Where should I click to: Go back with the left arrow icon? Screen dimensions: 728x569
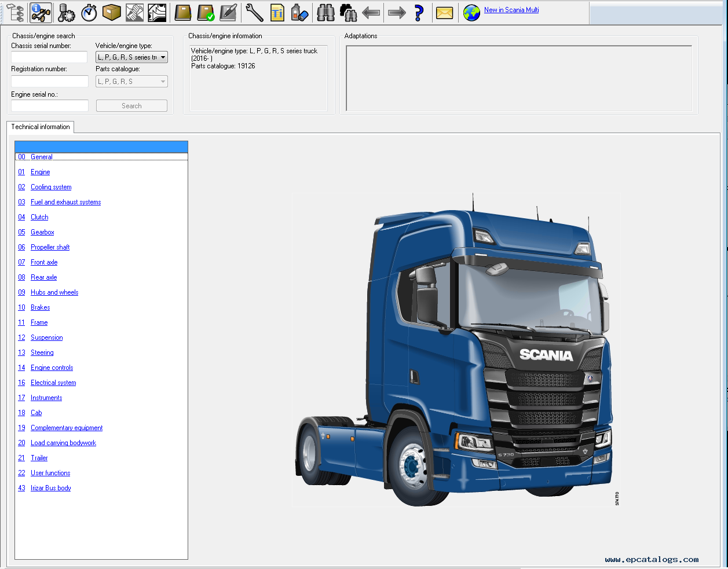(x=371, y=12)
